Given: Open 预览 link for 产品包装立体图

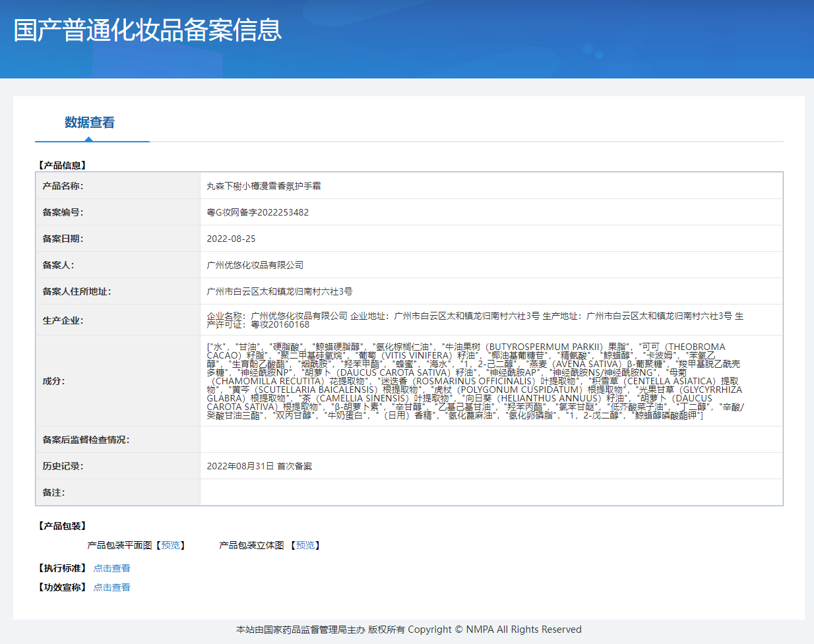Looking at the screenshot, I should tap(305, 545).
